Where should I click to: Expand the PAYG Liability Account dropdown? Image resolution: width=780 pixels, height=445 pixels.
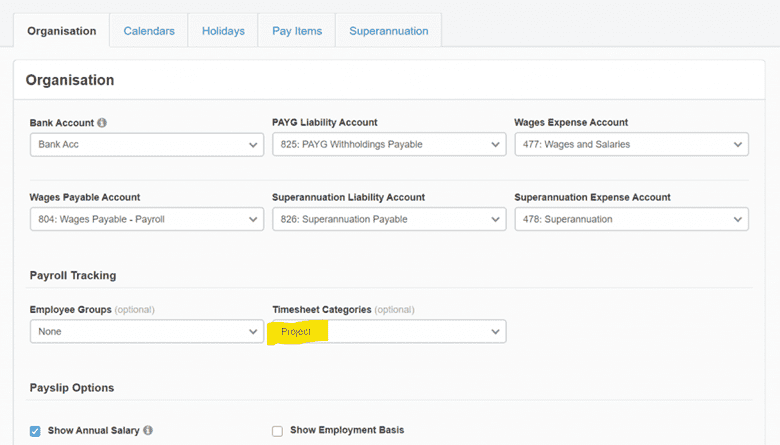[388, 144]
